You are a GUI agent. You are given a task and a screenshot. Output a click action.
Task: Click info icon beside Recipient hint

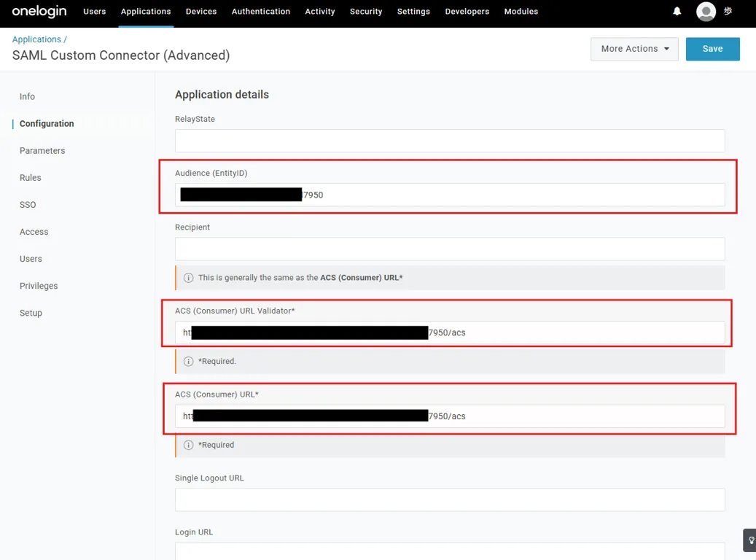coord(189,278)
